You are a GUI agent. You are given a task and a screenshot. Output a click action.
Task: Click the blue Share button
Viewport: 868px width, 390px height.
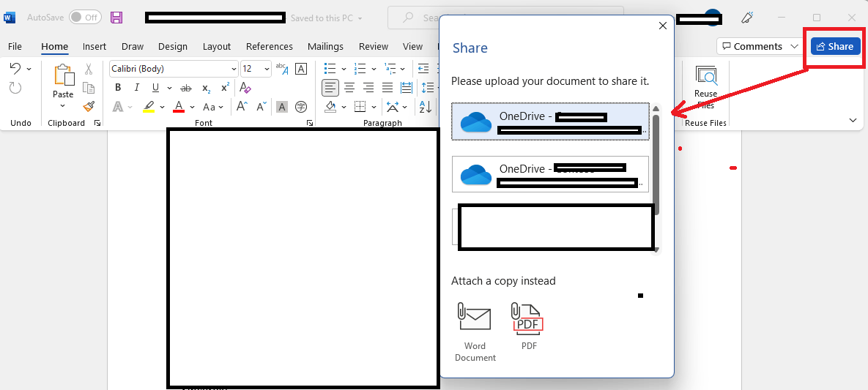pos(835,47)
